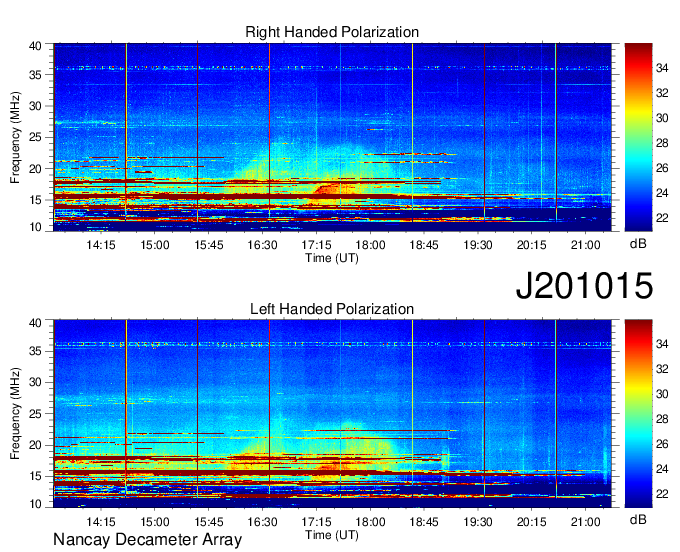Click 18:00 tick under Left Handed plot

tap(370, 521)
